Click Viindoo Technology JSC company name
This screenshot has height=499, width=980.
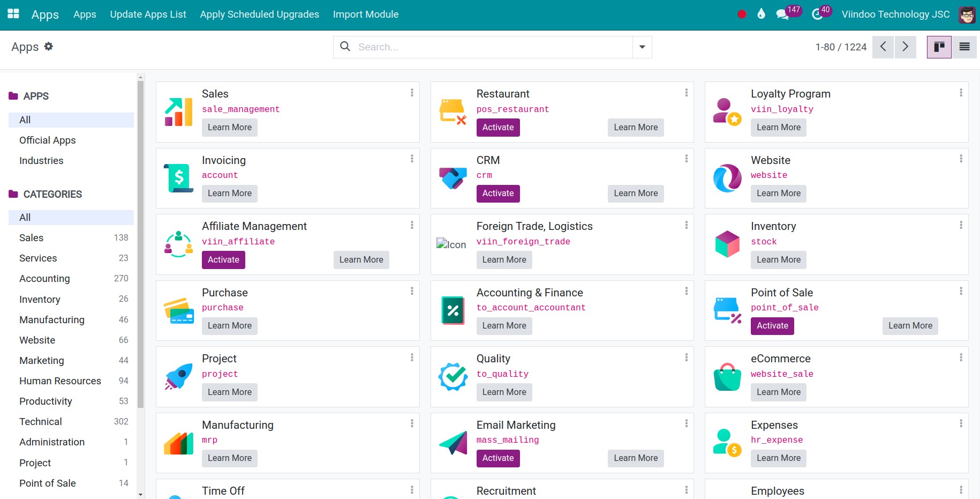pyautogui.click(x=895, y=14)
